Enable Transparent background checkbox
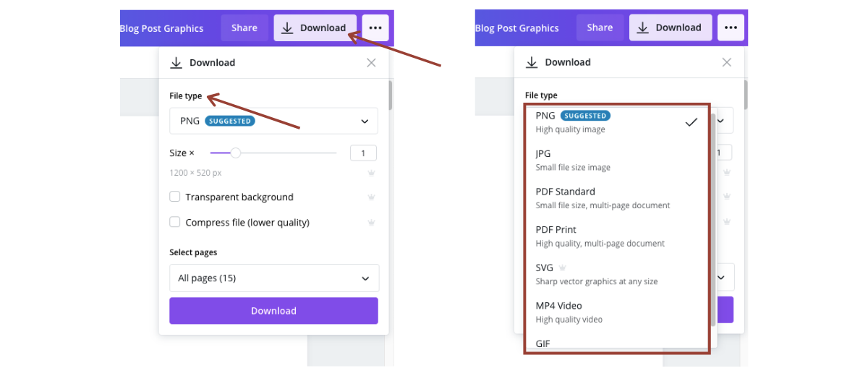This screenshot has width=868, height=376. pos(174,197)
